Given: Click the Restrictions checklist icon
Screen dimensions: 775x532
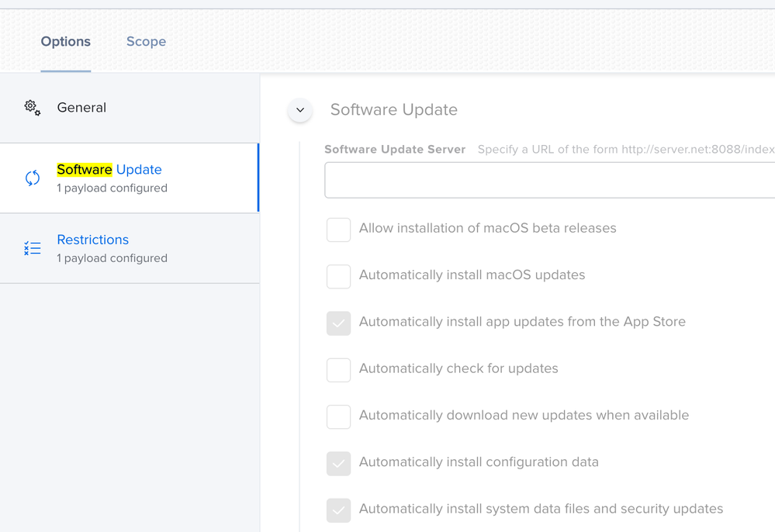Looking at the screenshot, I should [33, 248].
